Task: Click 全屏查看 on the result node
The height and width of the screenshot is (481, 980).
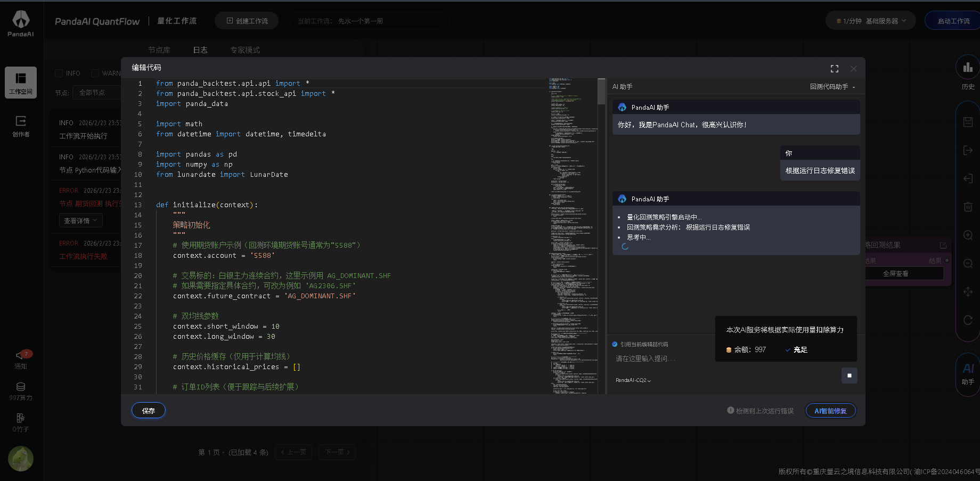Action: (896, 274)
